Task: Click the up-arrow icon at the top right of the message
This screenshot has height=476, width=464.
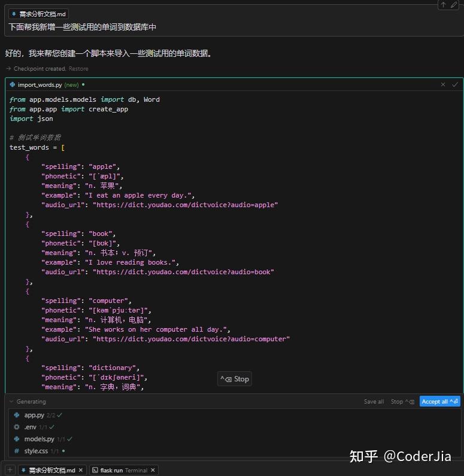Action: coord(444,5)
